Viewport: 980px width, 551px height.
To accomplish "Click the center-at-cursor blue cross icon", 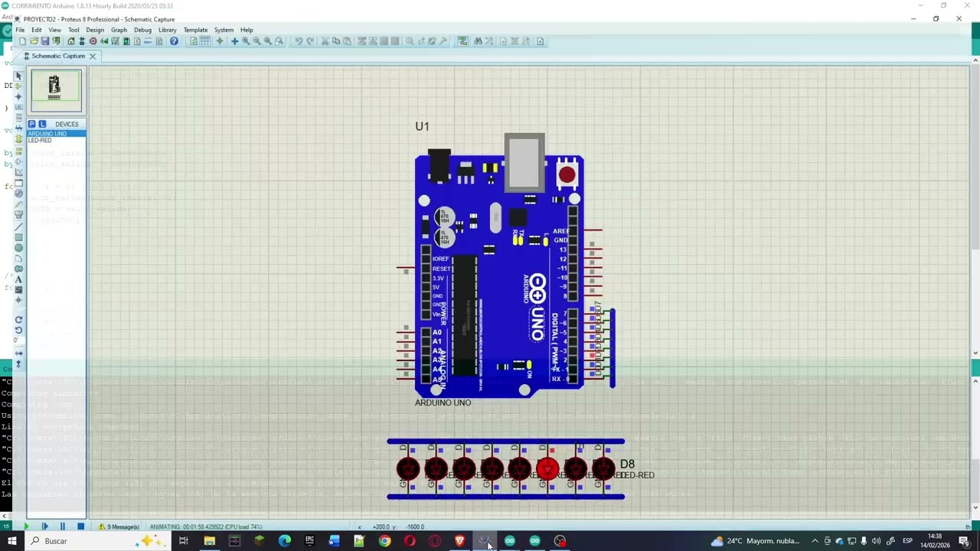I will (x=235, y=41).
